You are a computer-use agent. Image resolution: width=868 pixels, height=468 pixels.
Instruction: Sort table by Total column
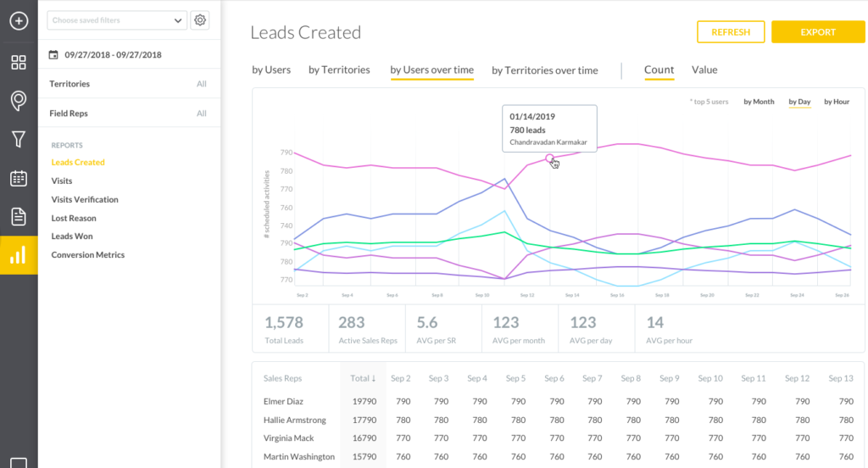click(x=363, y=378)
